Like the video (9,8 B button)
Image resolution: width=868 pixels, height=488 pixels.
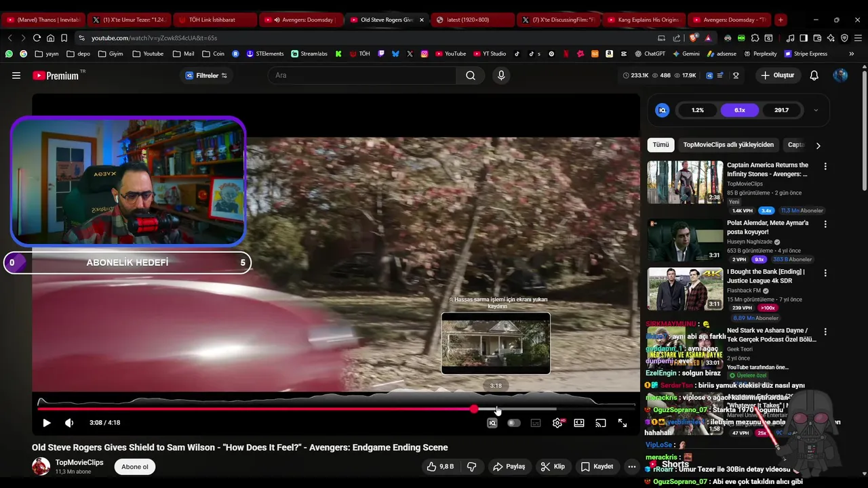click(439, 466)
